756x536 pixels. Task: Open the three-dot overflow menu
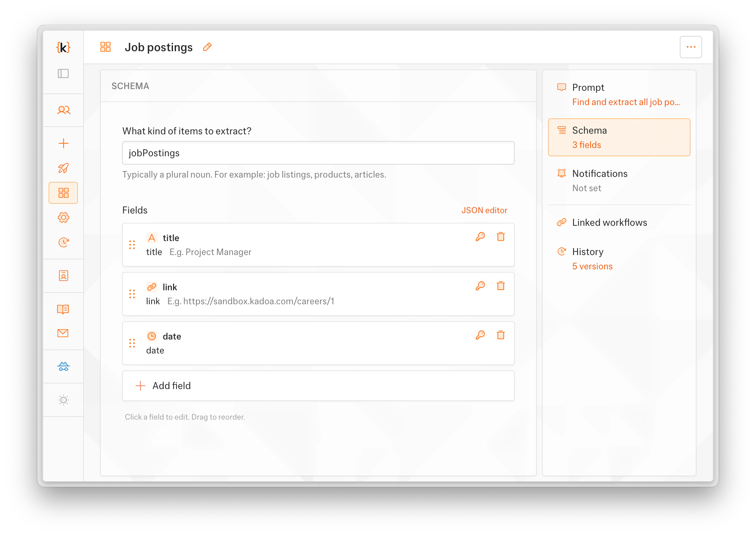coord(691,47)
